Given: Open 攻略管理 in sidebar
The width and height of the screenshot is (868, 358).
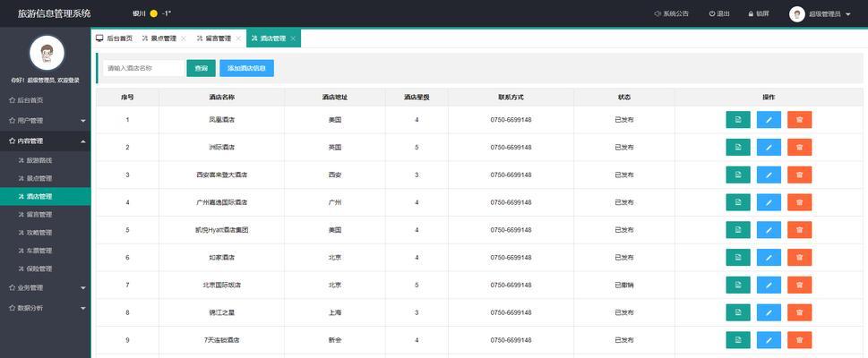Looking at the screenshot, I should (x=46, y=233).
